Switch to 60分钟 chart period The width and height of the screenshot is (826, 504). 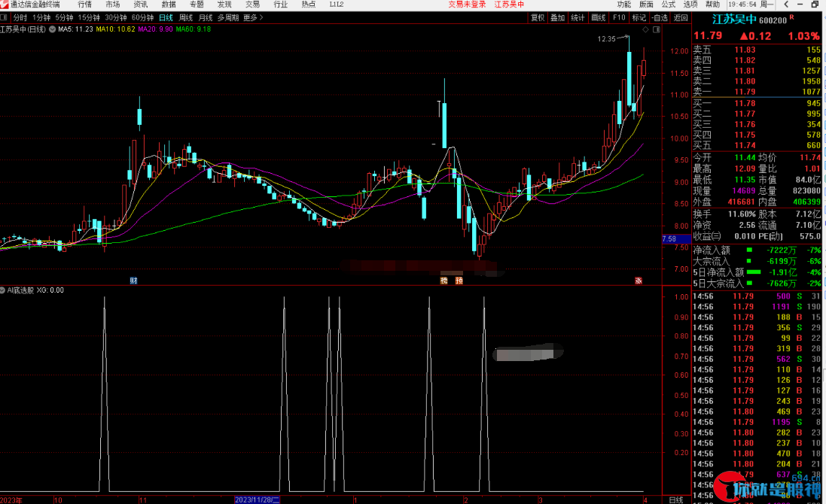click(143, 18)
